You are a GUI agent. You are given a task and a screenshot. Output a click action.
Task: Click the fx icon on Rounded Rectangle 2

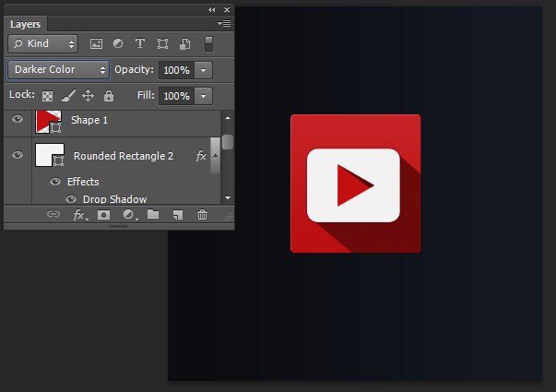tap(201, 155)
